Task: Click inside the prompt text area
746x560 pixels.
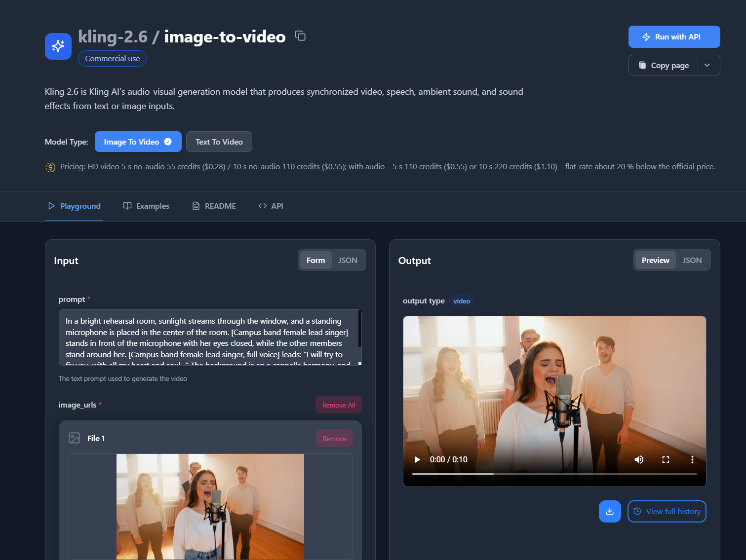Action: tap(207, 337)
